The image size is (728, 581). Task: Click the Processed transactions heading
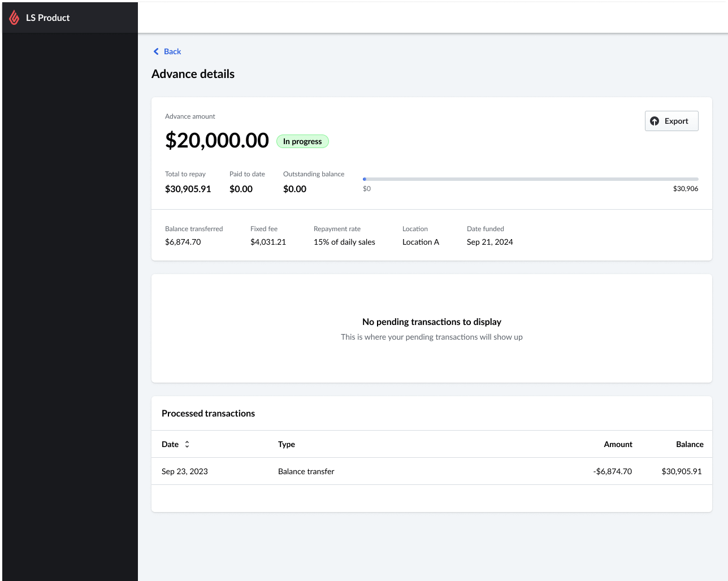208,413
